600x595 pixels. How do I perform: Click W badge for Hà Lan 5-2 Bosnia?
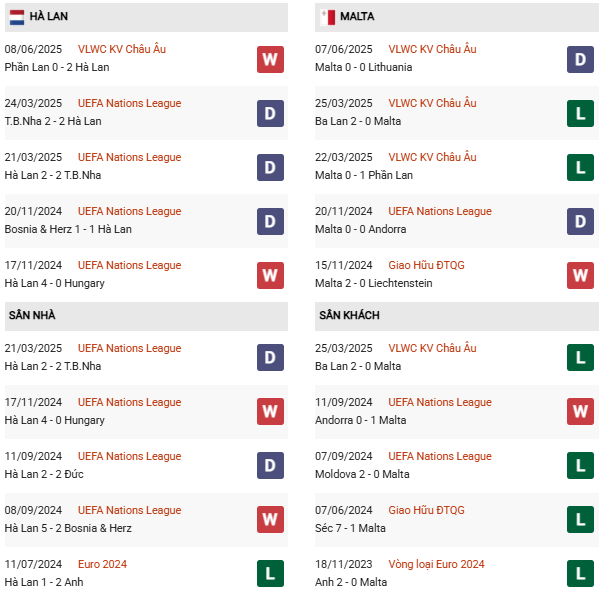coord(270,519)
